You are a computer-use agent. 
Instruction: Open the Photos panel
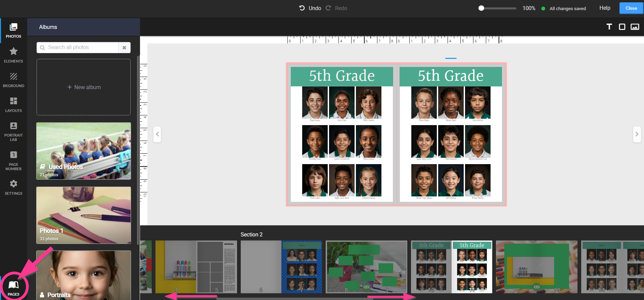coord(13,31)
